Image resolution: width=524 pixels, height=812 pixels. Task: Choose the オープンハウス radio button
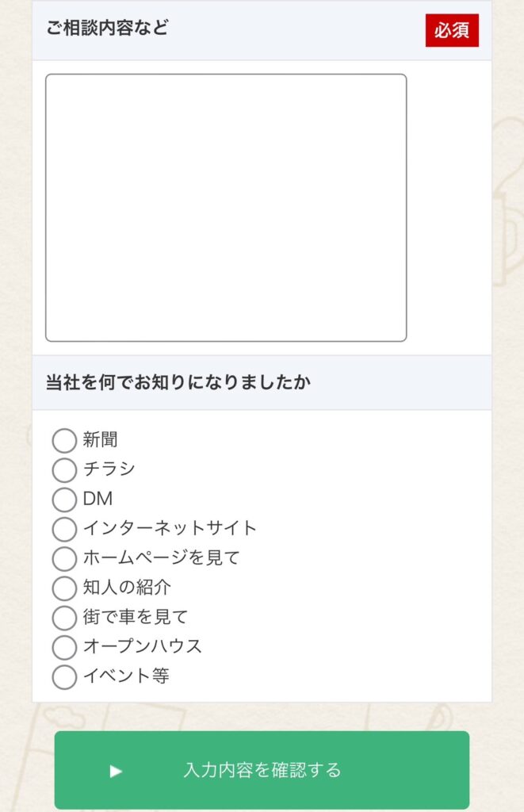(63, 648)
